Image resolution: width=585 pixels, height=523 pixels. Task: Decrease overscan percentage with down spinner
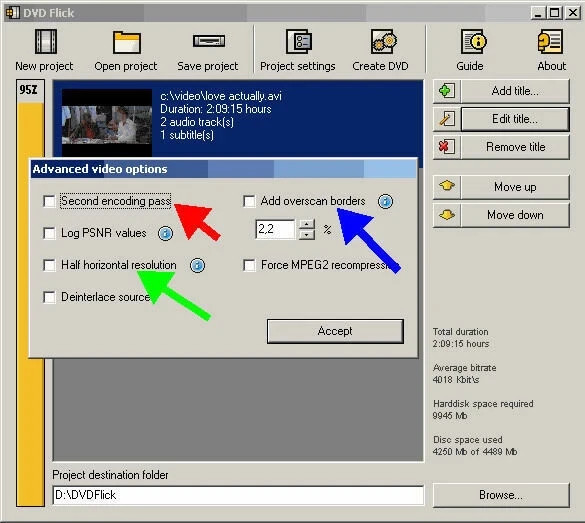coord(307,235)
